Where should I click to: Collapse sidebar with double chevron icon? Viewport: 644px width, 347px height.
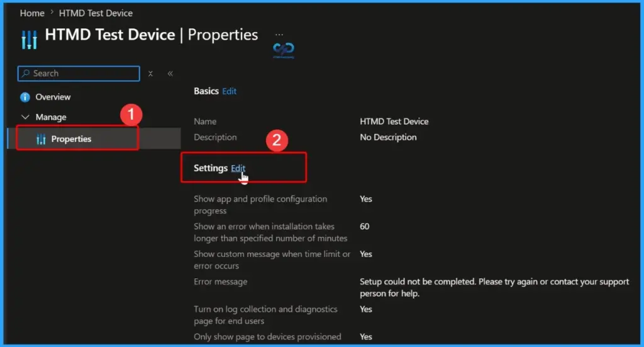tap(170, 74)
